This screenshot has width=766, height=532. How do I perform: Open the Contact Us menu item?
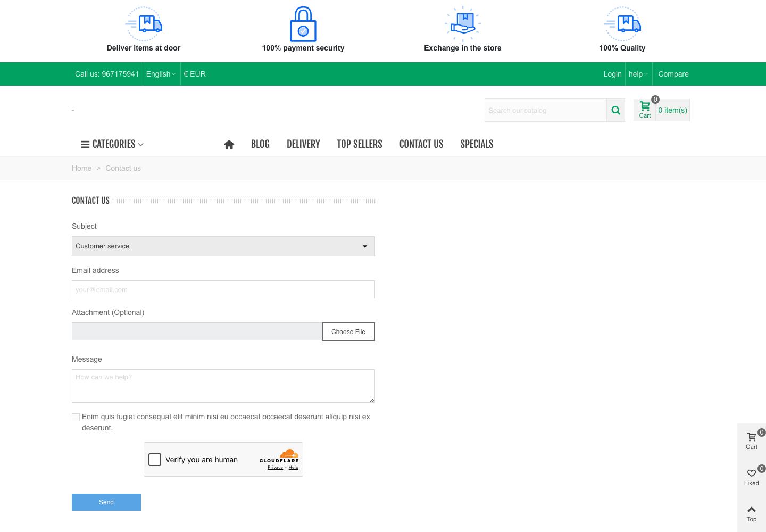click(x=421, y=144)
